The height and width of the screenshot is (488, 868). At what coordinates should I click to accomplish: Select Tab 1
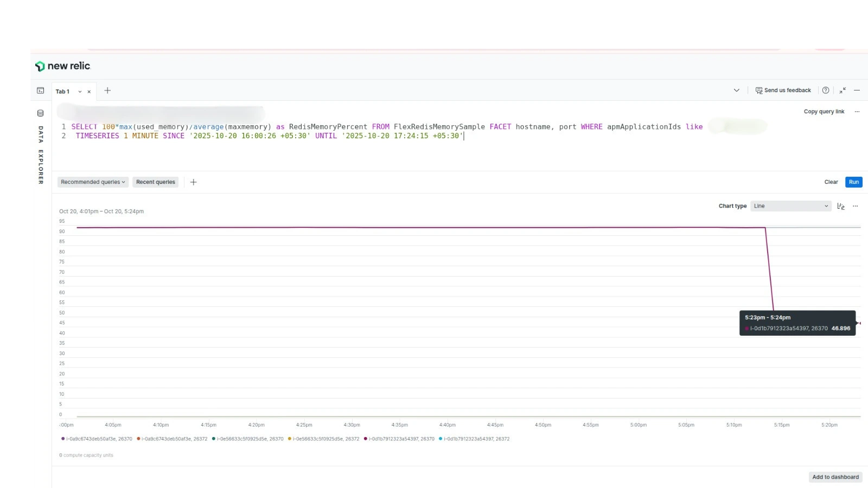click(x=63, y=92)
